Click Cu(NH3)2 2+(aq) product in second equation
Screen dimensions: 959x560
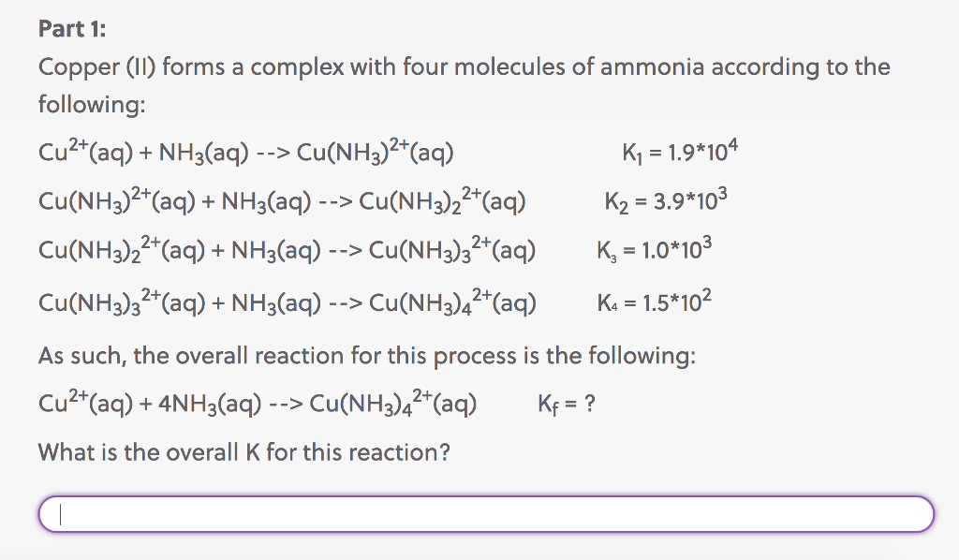(x=442, y=201)
